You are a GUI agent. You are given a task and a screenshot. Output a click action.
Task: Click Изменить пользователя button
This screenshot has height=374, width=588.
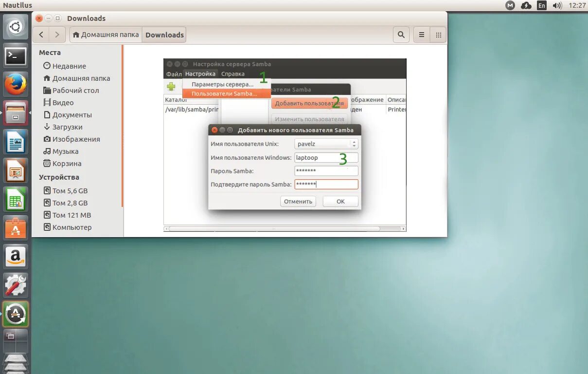[309, 119]
